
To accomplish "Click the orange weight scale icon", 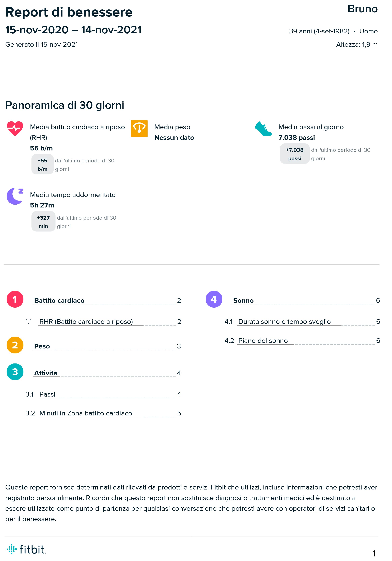I will (139, 129).
